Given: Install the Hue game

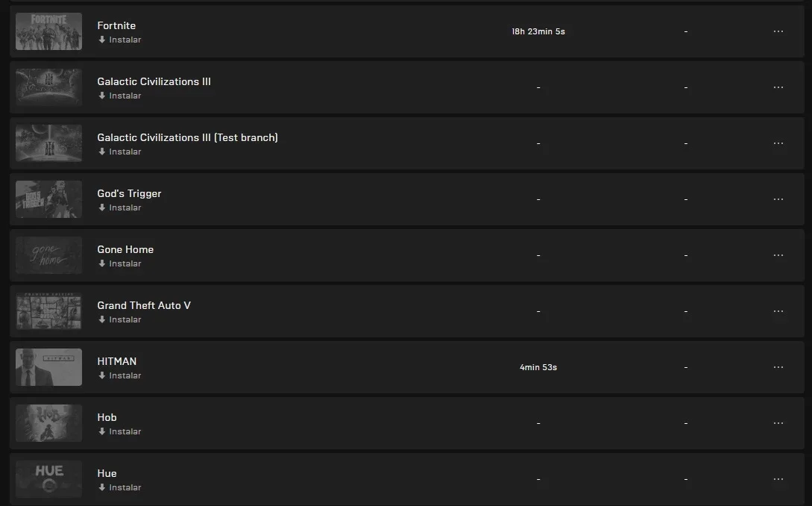Looking at the screenshot, I should coord(119,488).
